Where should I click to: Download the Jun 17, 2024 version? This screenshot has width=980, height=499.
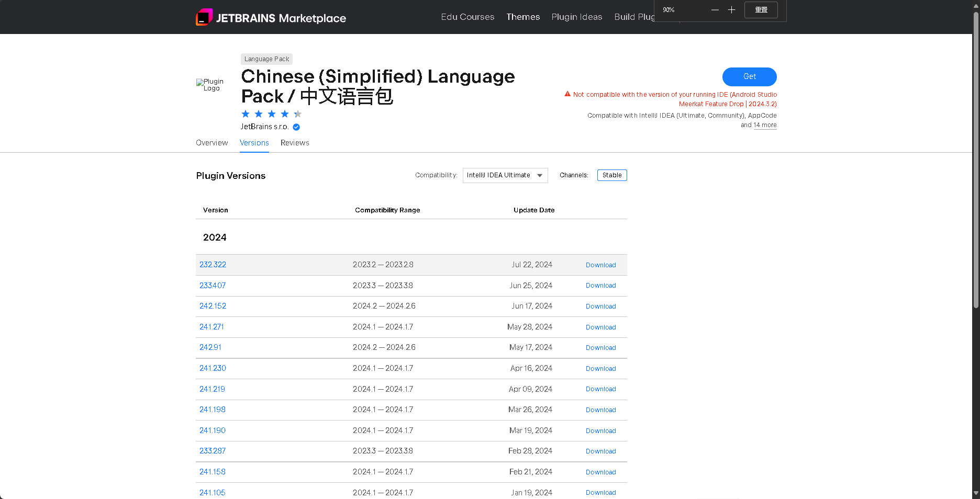[x=600, y=307]
